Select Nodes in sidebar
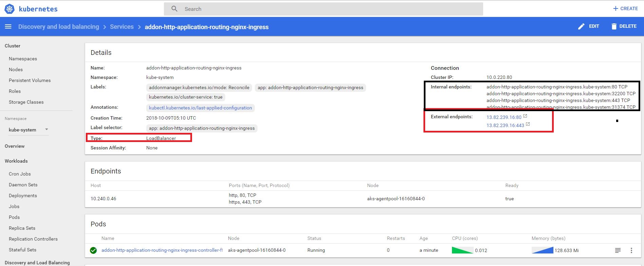Image resolution: width=644 pixels, height=266 pixels. pos(16,69)
